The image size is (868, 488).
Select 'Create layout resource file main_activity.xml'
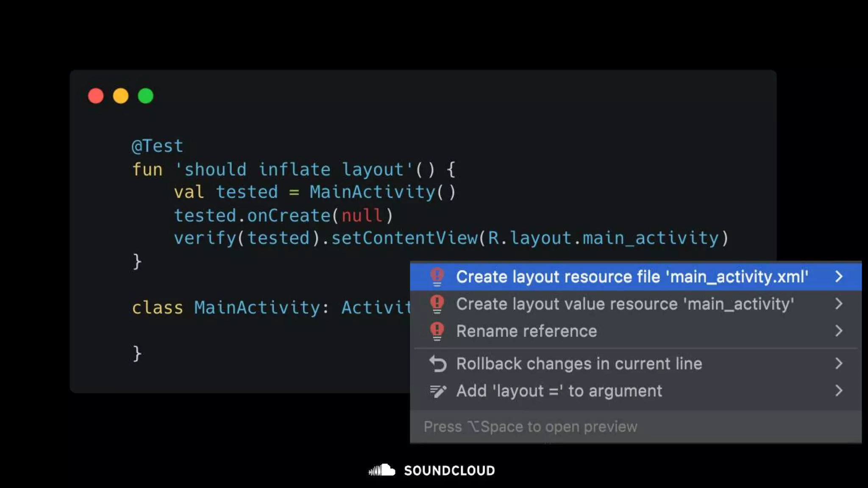coord(632,277)
